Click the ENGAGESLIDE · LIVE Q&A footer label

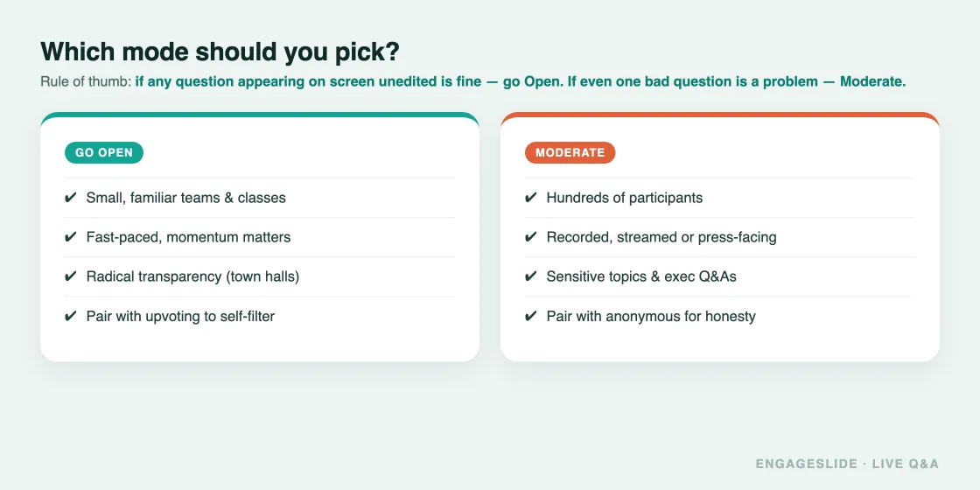[x=847, y=464]
